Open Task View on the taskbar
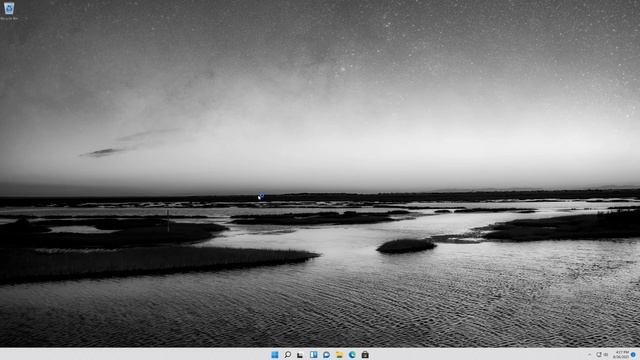The image size is (640, 360). pyautogui.click(x=300, y=355)
